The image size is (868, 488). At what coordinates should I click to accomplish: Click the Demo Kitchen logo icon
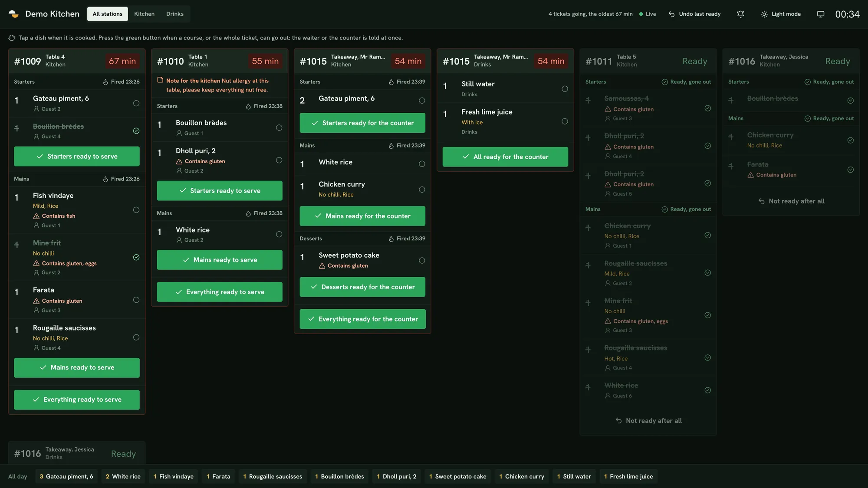(x=14, y=14)
